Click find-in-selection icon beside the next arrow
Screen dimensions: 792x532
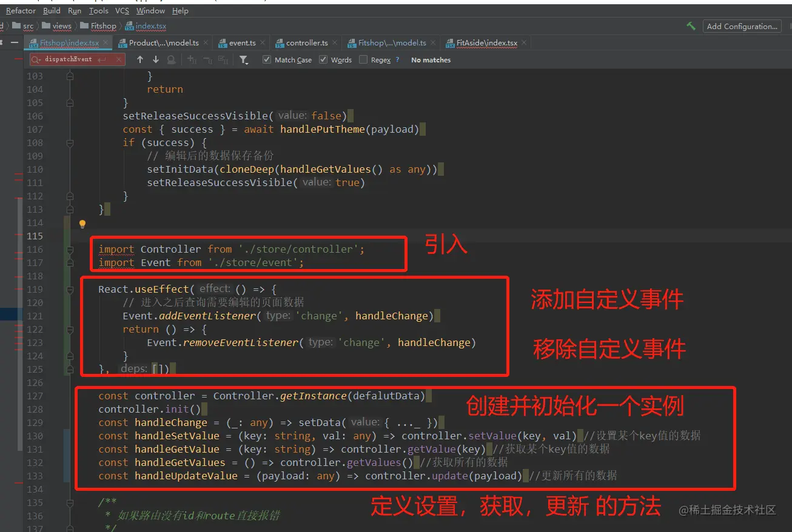(171, 59)
